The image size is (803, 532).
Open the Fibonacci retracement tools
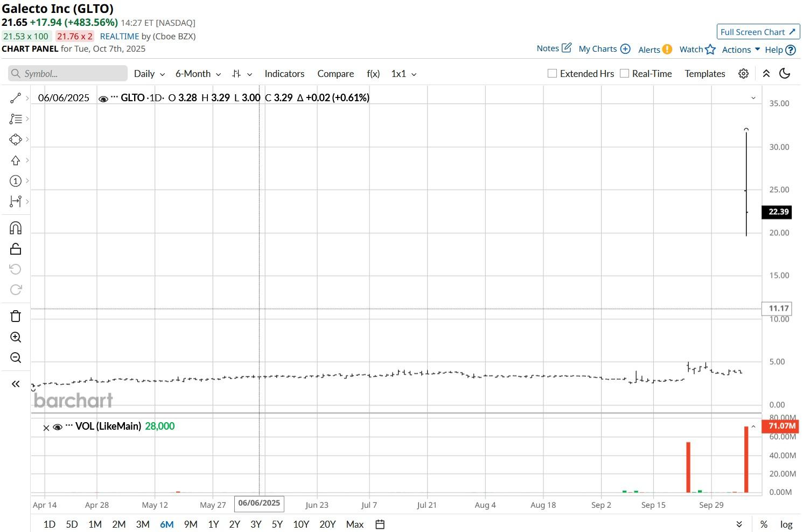[15, 119]
